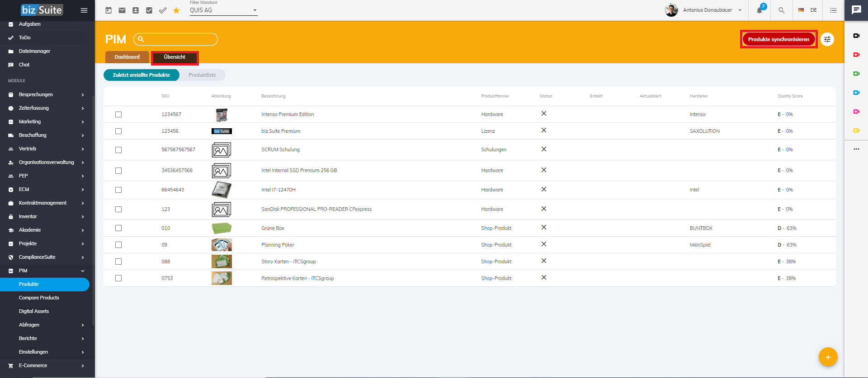Open the chat panel icon top right
The image size is (868, 378).
856,10
